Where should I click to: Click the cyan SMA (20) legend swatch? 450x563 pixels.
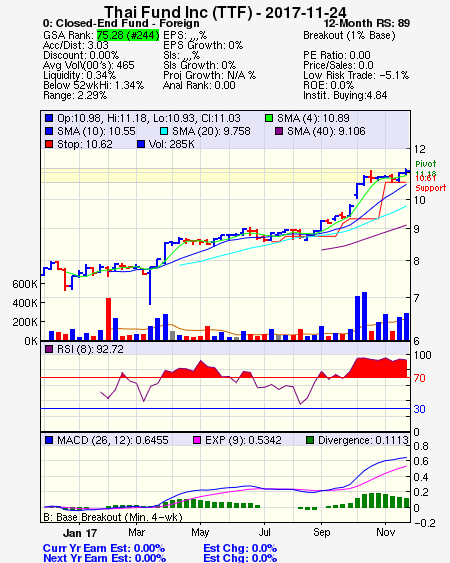click(164, 131)
